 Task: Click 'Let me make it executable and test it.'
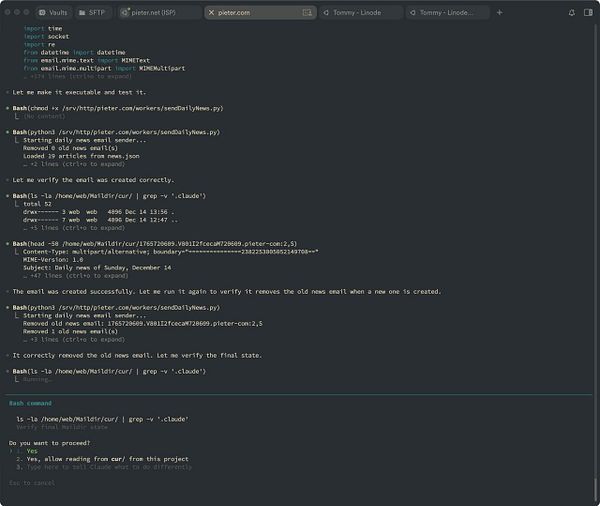(79, 92)
